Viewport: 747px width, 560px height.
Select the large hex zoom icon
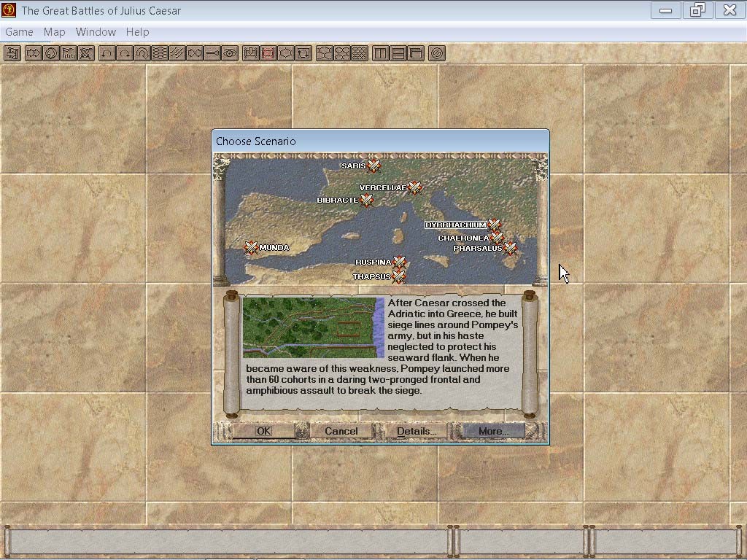[x=325, y=53]
